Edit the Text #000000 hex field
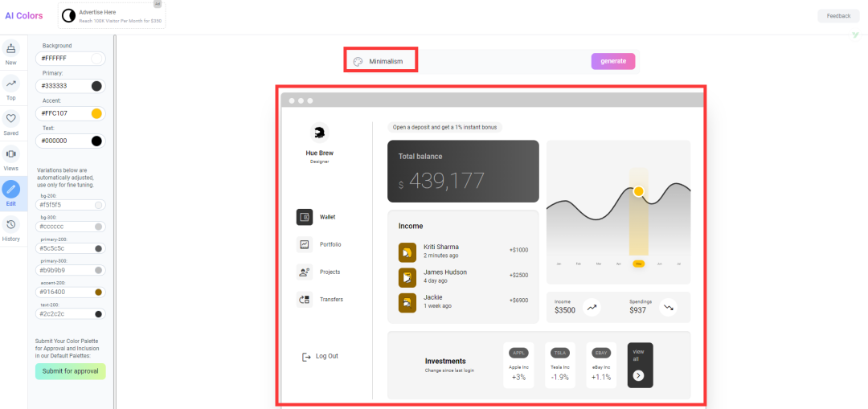This screenshot has width=868, height=409. pos(70,141)
